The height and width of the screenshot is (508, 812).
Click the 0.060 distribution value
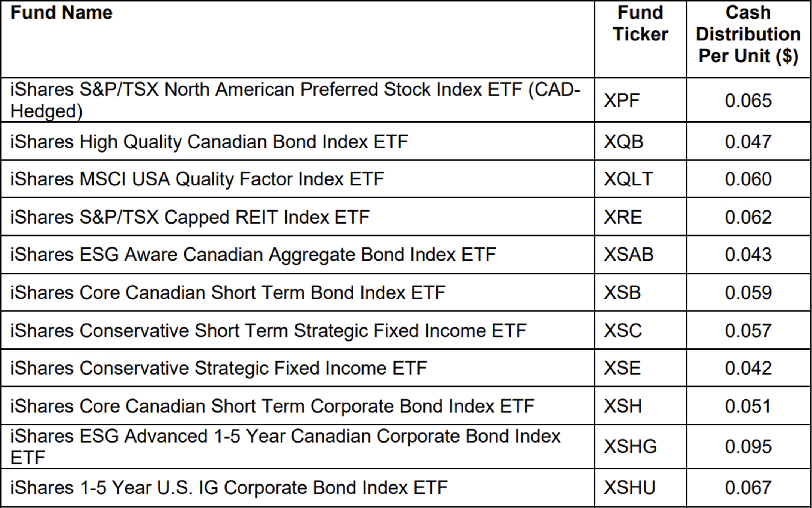[x=748, y=179]
